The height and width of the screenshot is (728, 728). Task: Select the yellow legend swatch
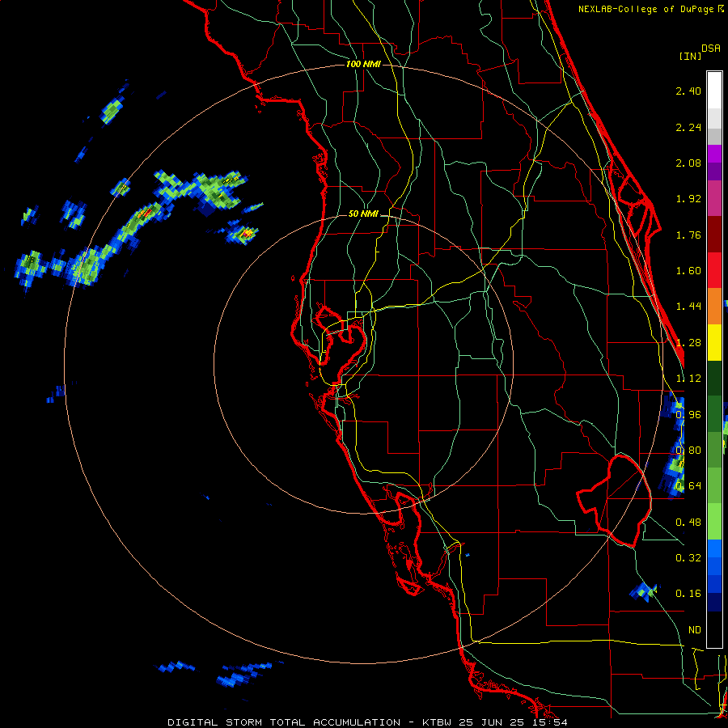pos(714,342)
